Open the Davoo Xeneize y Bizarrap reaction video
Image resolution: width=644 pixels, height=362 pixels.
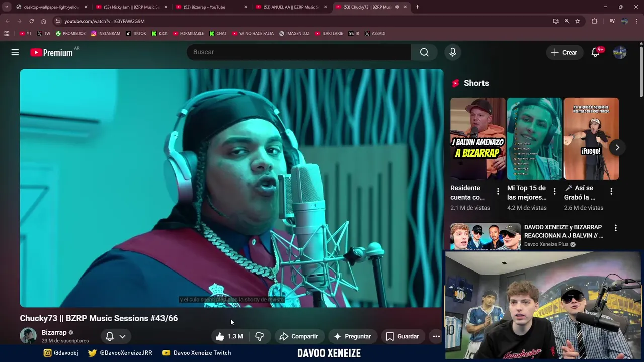coord(563,231)
